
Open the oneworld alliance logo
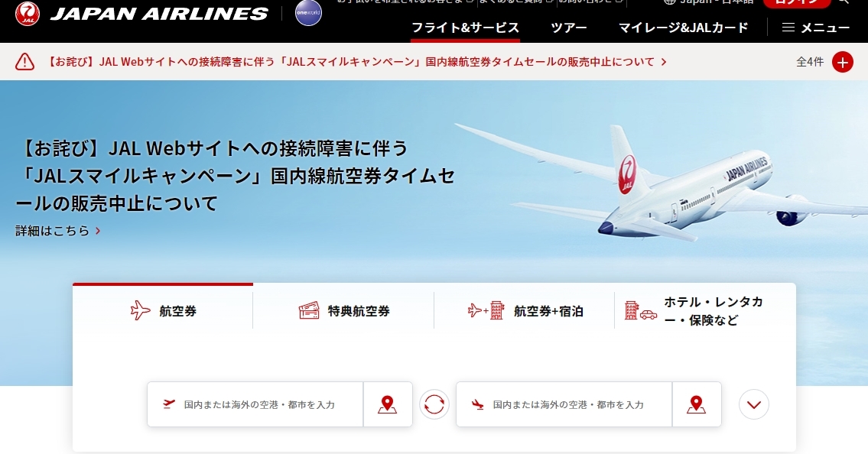point(308,13)
